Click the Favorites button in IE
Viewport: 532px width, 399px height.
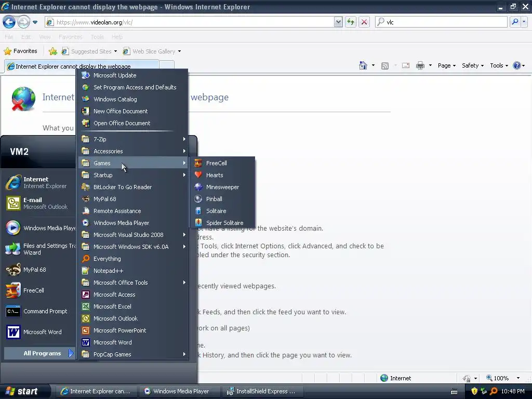click(21, 51)
